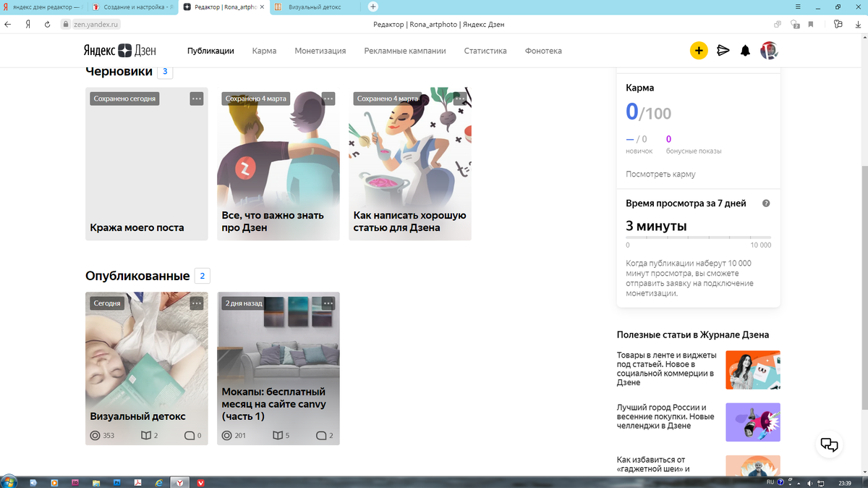Click 'Сохранено сегодня' label on first draft
The height and width of the screenshot is (488, 868).
pos(124,98)
